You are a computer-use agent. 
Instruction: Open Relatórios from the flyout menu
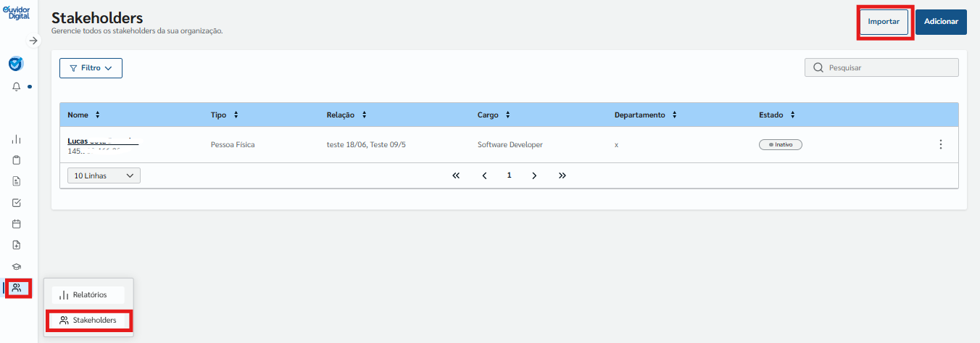(x=88, y=294)
